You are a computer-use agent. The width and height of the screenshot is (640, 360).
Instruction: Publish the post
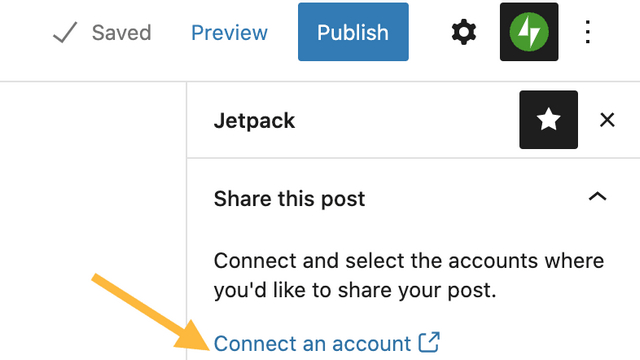click(353, 32)
